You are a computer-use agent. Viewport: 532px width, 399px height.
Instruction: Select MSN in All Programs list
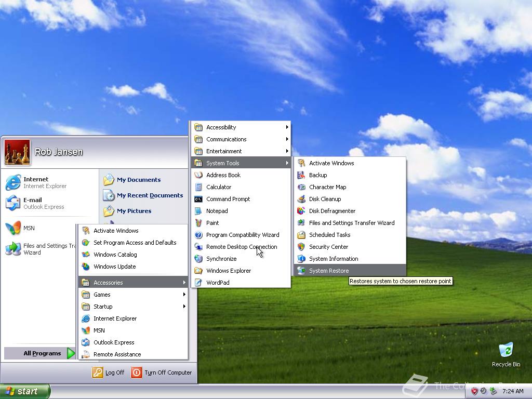134,330
